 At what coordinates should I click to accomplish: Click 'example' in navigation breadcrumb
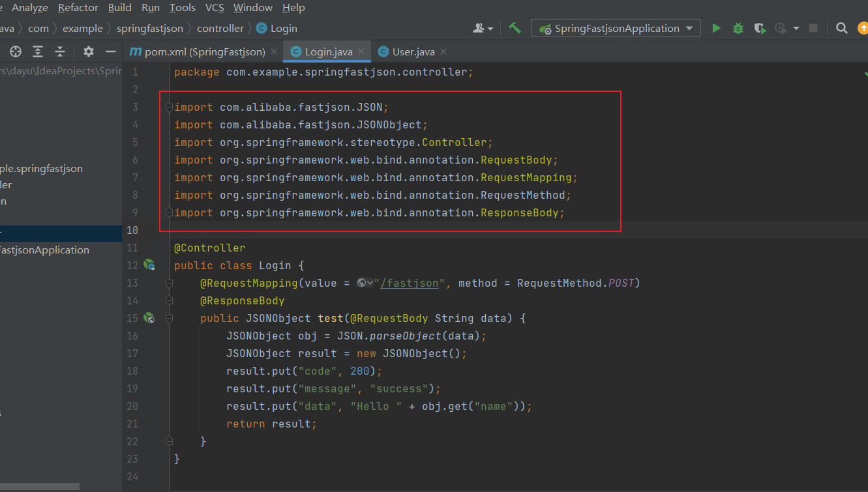click(83, 28)
